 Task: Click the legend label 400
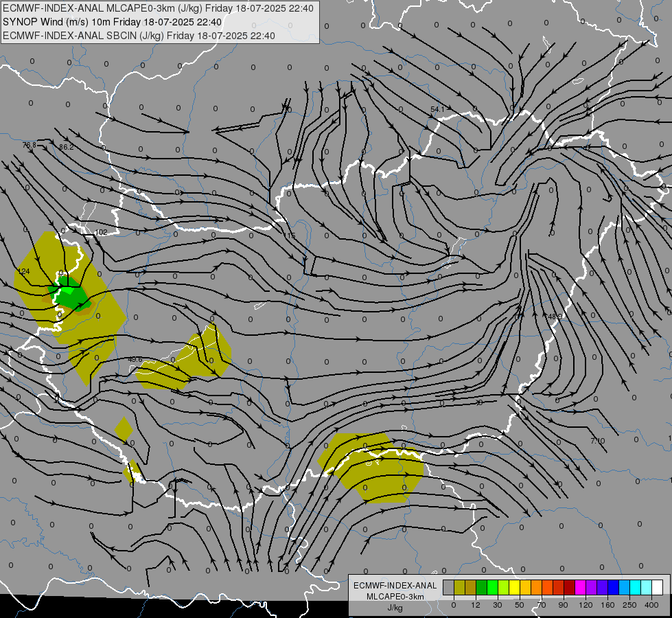[651, 605]
